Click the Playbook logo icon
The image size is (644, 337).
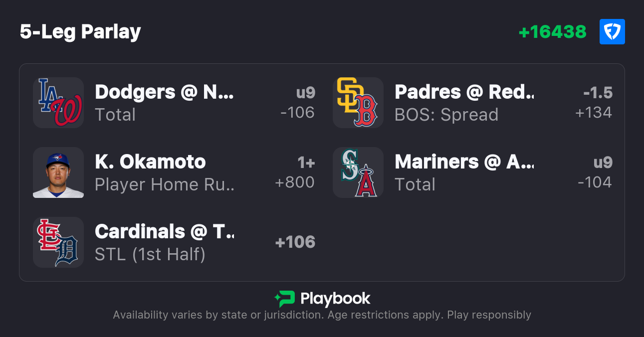click(284, 299)
